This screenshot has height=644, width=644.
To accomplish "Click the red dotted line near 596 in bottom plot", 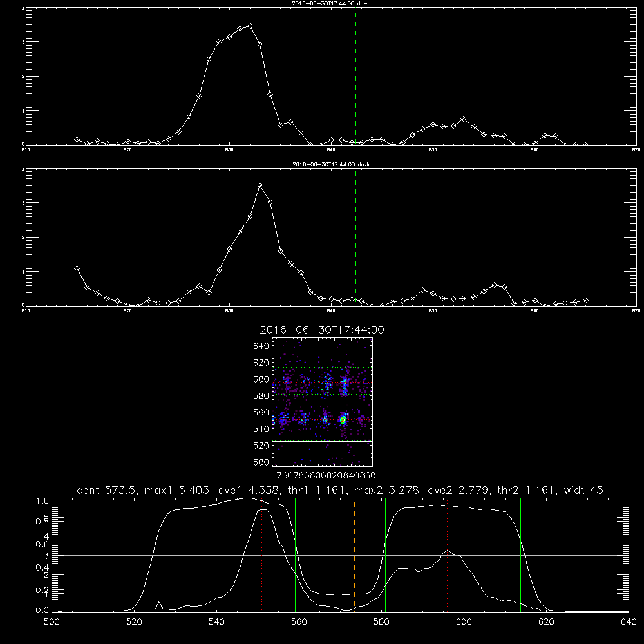I will click(x=448, y=555).
